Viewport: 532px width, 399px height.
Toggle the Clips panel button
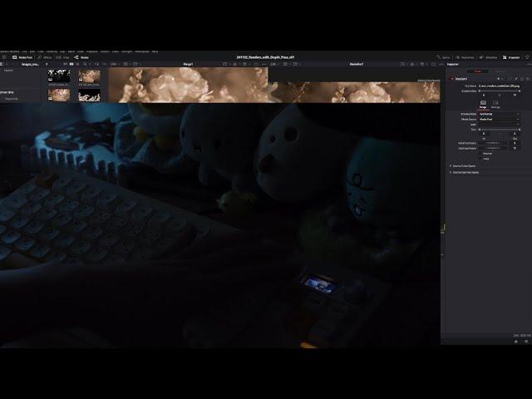coord(63,57)
